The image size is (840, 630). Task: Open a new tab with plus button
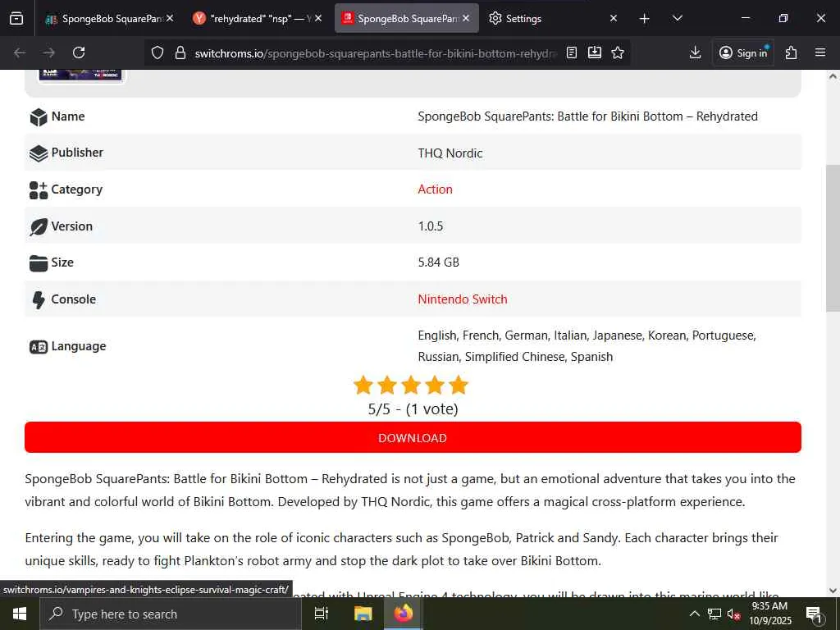coord(645,19)
